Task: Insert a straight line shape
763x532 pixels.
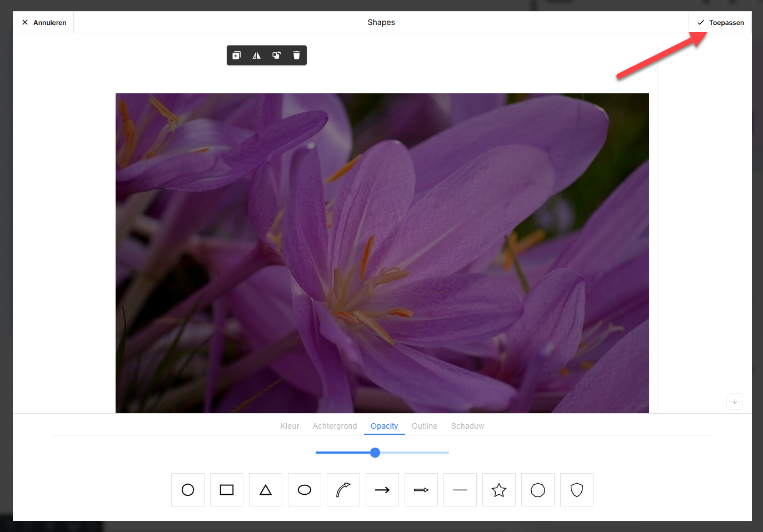Action: [460, 490]
